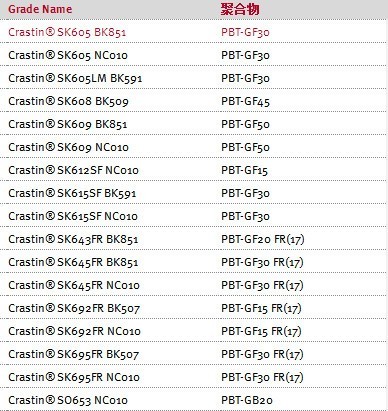Open Crastin SO653 NC010 grade
The image size is (388, 411).
(68, 400)
